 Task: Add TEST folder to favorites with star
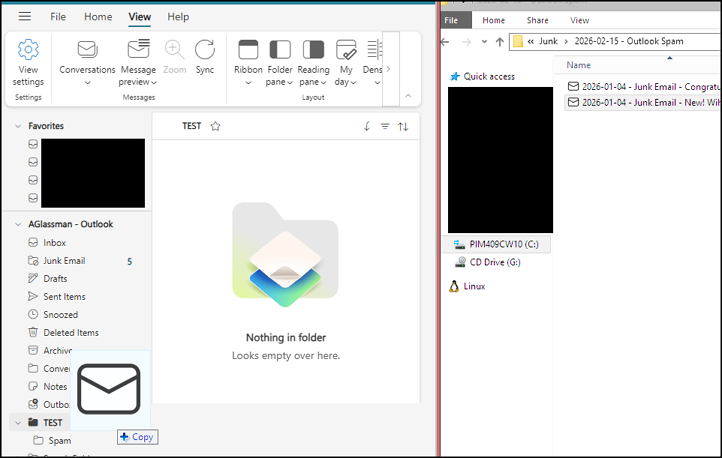click(215, 126)
